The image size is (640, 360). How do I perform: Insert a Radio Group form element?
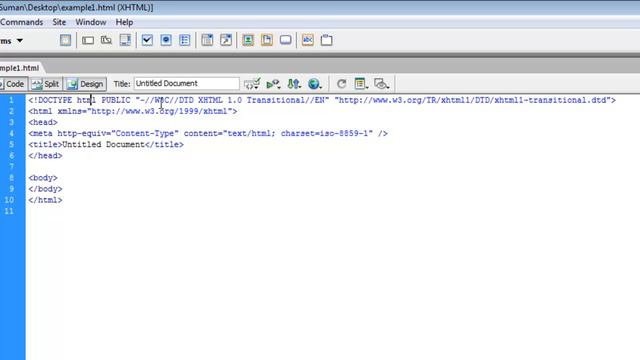coord(184,40)
